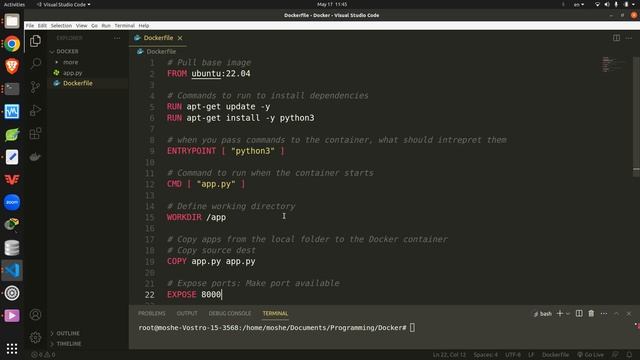
Task: Open the View menu
Action: pyautogui.click(x=82, y=26)
